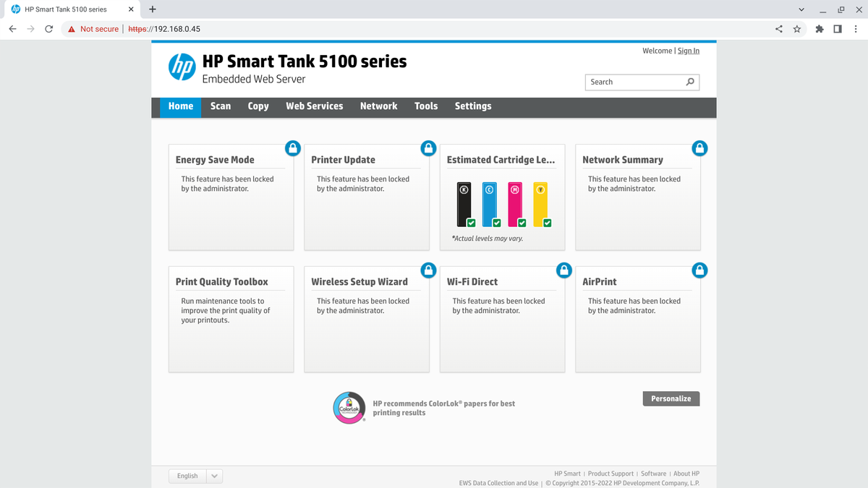Click the ColorLok logo
Screen dimensions: 868x488
(349, 407)
